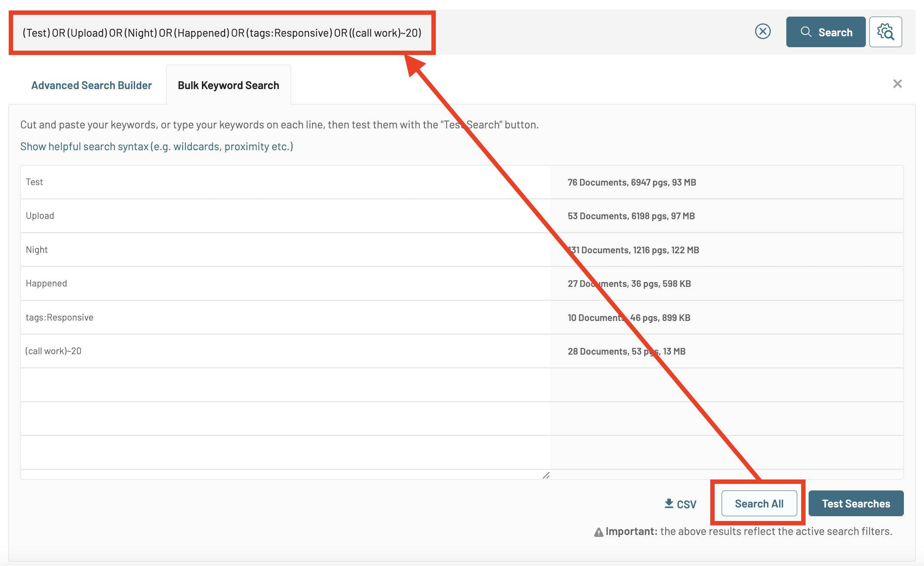The width and height of the screenshot is (924, 566).
Task: Click the magnifier icon in the Search button
Action: pos(806,32)
